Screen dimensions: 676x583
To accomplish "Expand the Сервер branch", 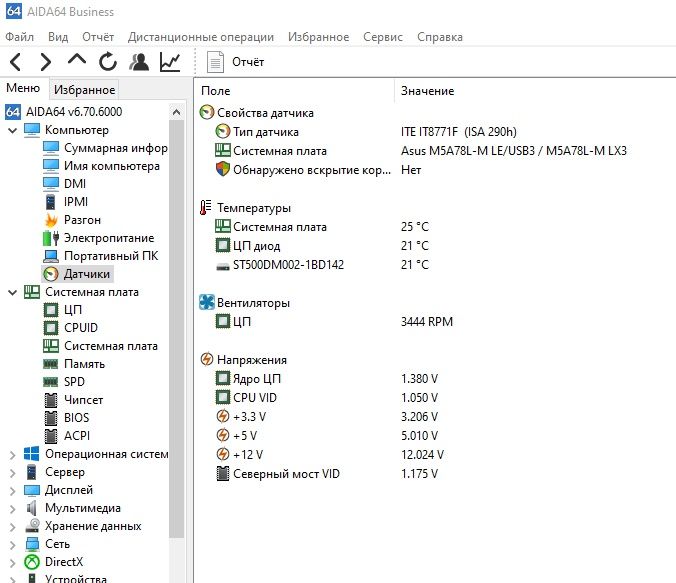I will [x=13, y=473].
